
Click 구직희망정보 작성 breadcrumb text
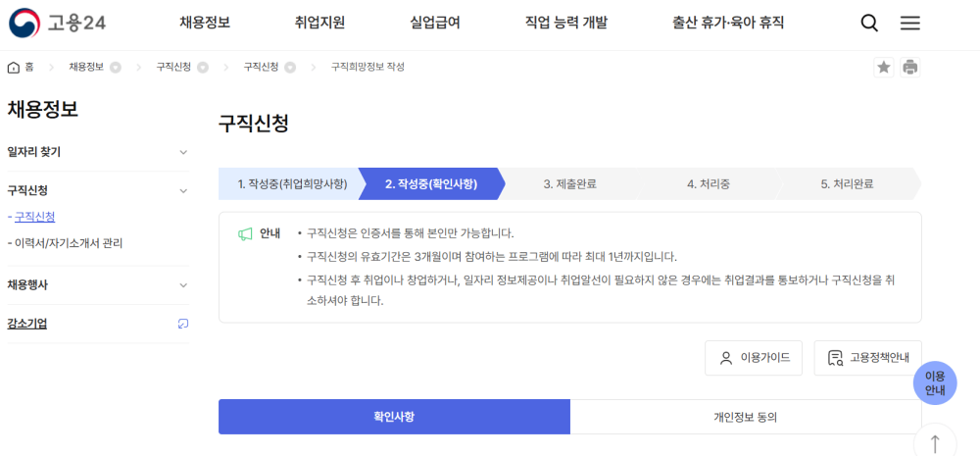(367, 67)
